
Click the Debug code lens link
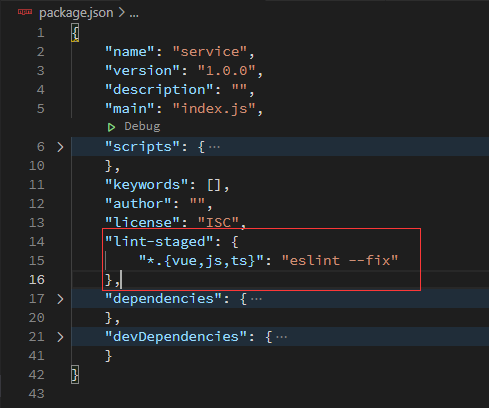pos(142,126)
